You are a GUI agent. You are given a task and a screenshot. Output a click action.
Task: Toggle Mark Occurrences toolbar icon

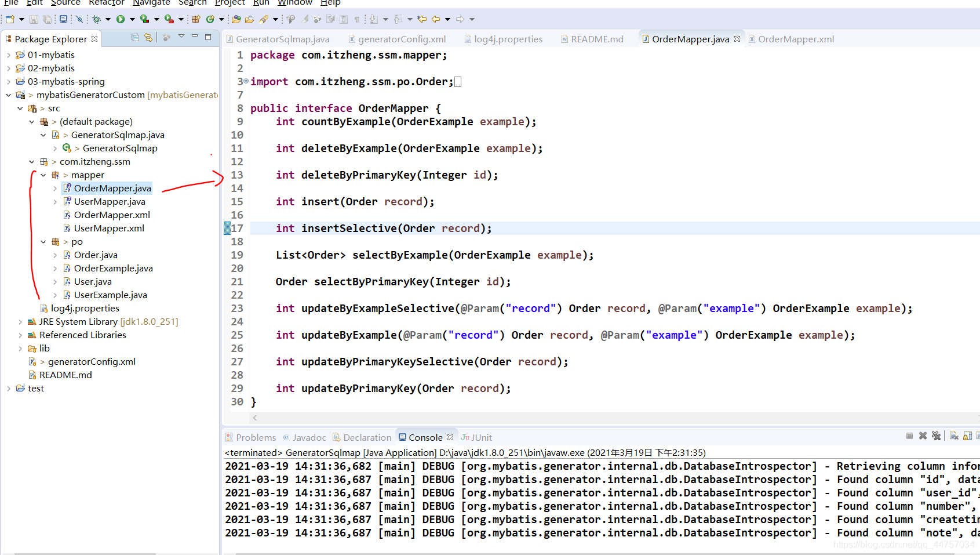[305, 19]
